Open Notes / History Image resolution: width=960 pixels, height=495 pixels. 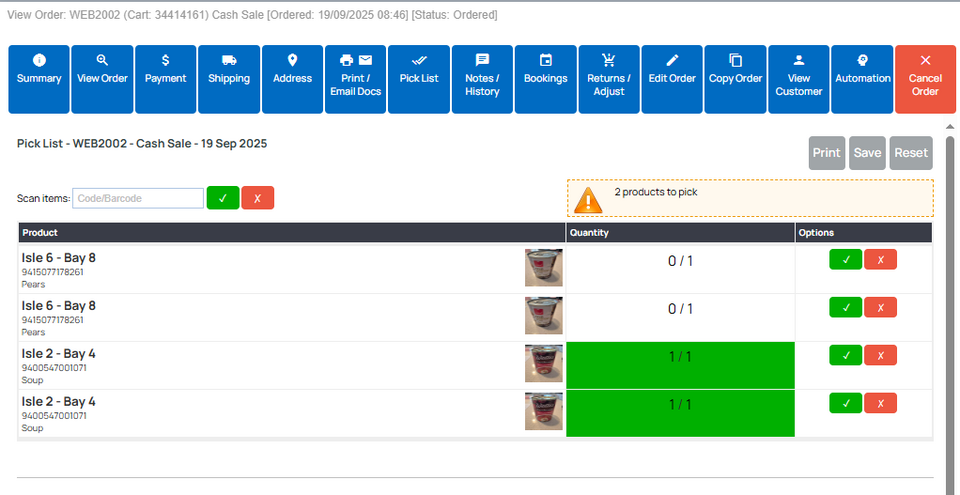coord(482,79)
